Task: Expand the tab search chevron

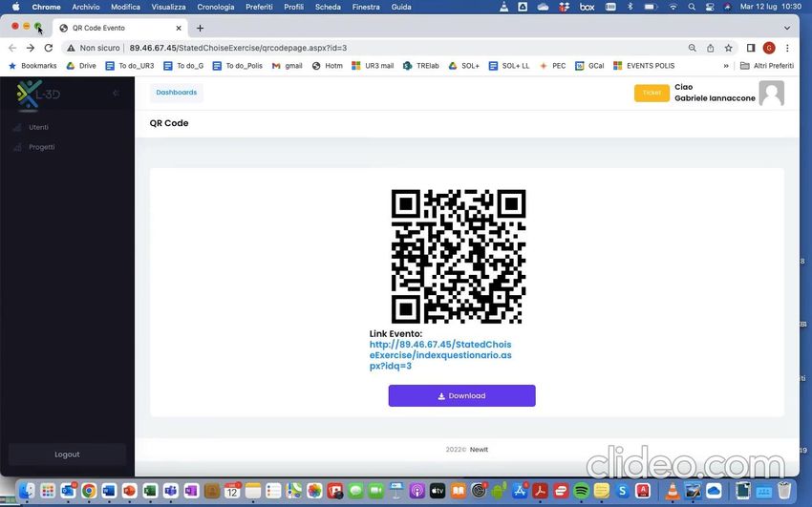Action: coord(787,28)
